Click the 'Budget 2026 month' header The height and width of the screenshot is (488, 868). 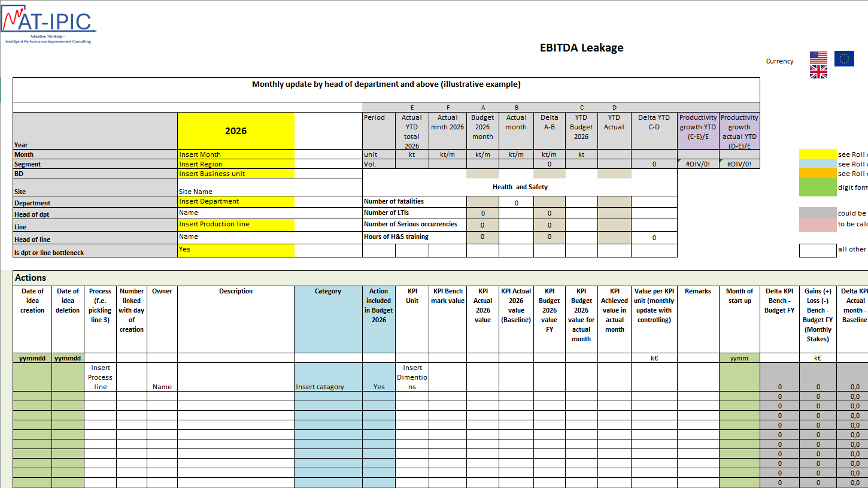point(482,131)
